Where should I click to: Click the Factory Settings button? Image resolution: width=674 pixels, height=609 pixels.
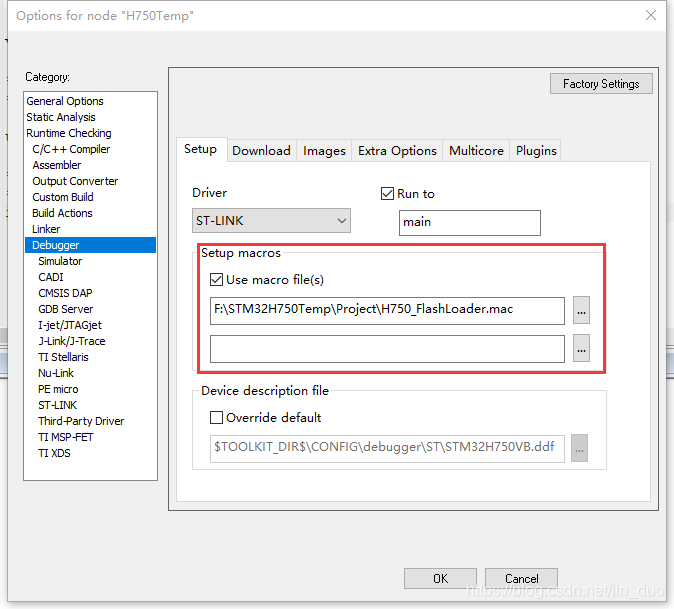(601, 84)
